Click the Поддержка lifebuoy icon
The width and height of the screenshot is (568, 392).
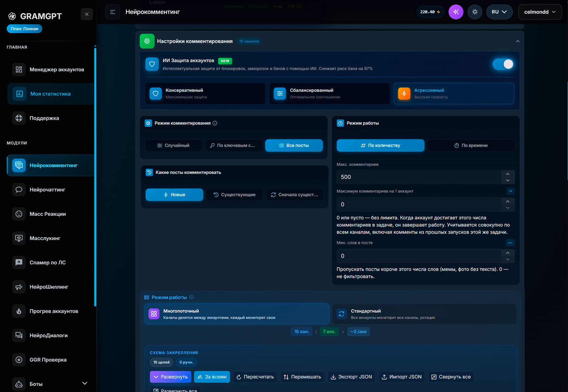click(x=19, y=118)
